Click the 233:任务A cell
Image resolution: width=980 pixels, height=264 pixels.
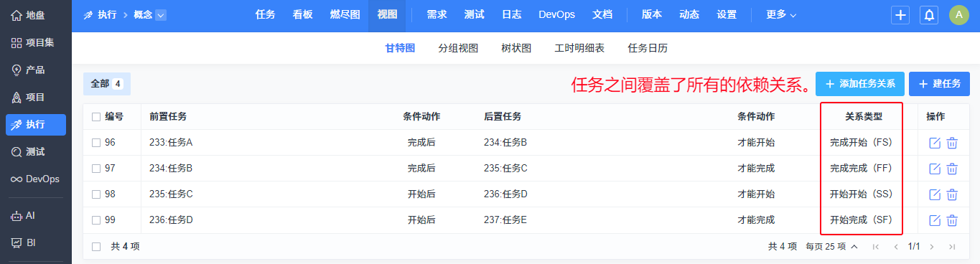[171, 143]
